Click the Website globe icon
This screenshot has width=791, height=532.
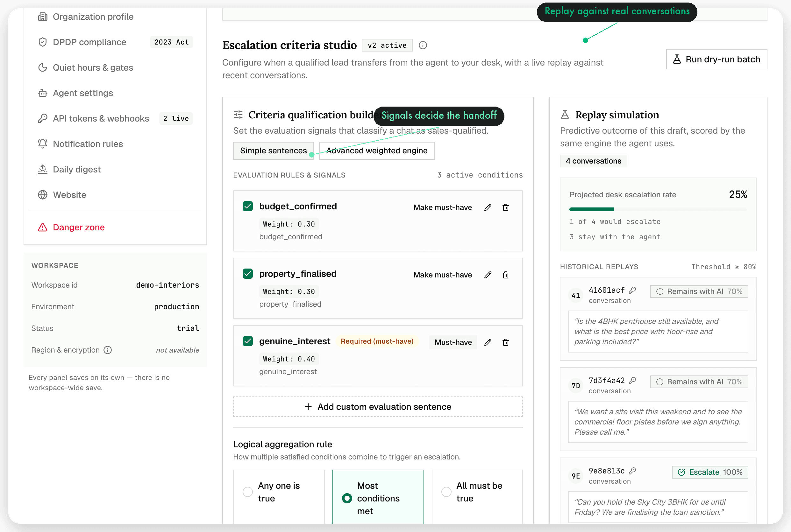(x=42, y=195)
